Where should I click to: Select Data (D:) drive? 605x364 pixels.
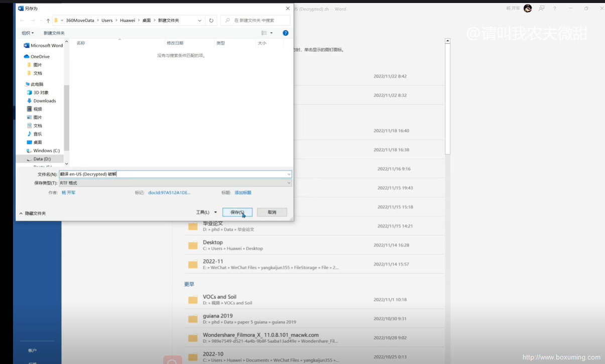[x=39, y=159]
